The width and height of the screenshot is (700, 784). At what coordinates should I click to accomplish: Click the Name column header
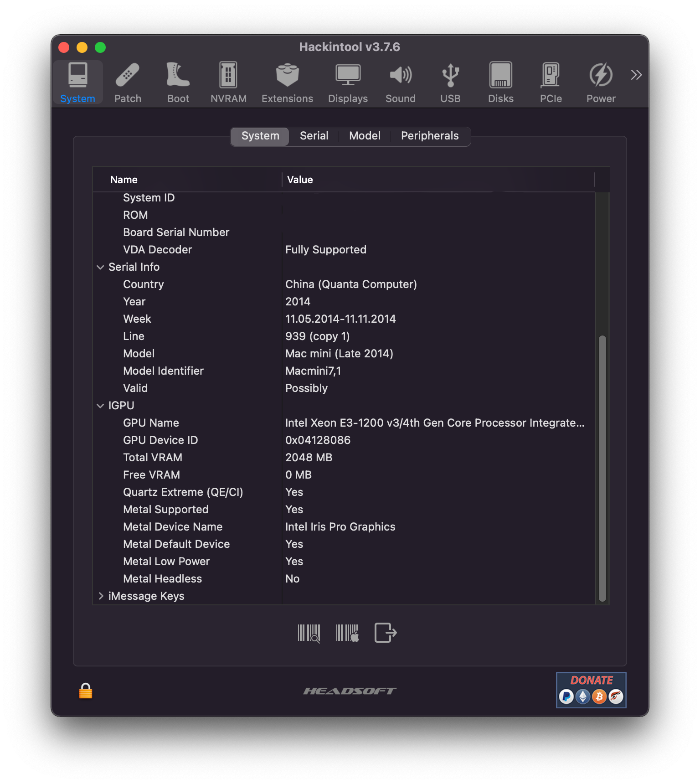[x=187, y=180]
